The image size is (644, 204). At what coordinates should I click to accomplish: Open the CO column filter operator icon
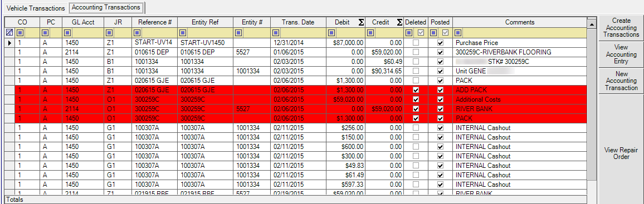(x=20, y=33)
